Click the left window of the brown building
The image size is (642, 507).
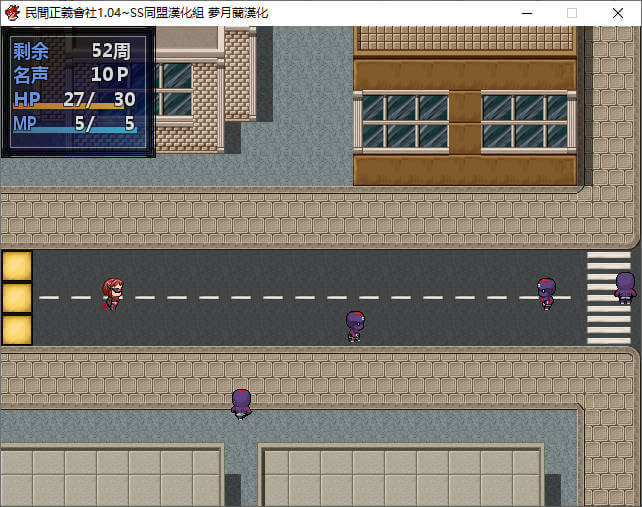click(x=404, y=121)
